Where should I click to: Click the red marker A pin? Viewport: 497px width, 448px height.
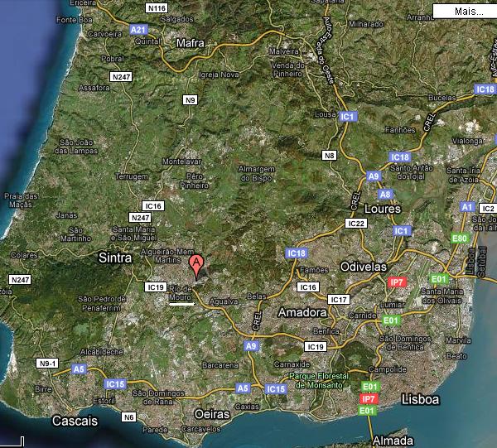click(x=196, y=265)
